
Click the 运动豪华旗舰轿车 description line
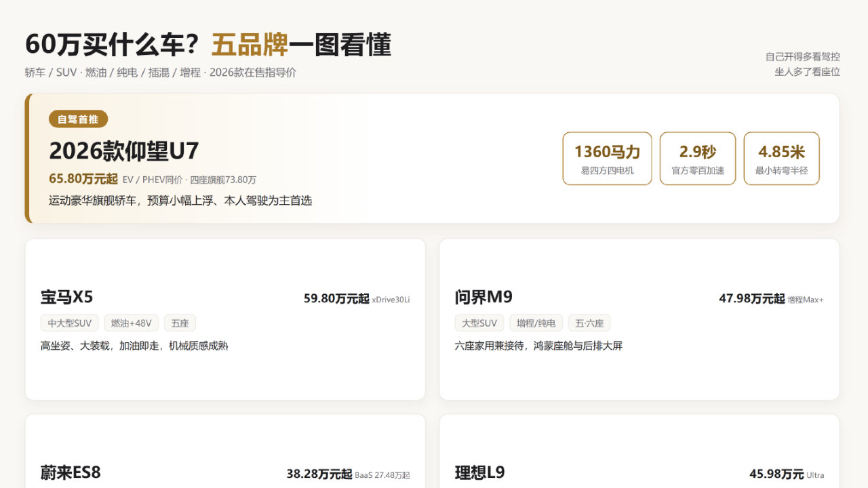tap(180, 201)
